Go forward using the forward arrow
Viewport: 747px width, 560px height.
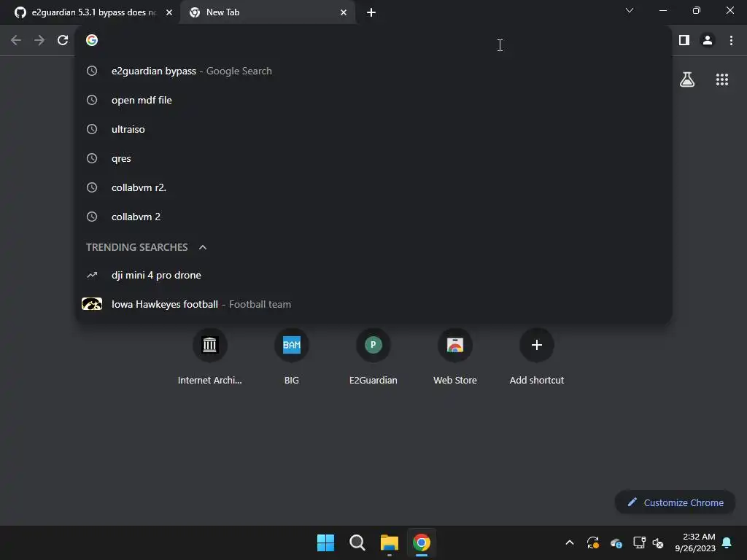(39, 41)
